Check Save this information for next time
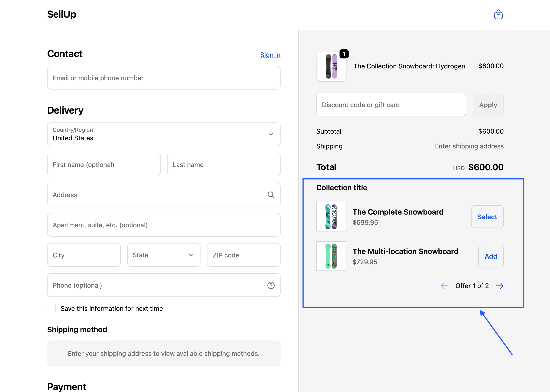This screenshot has width=550, height=392. click(52, 308)
